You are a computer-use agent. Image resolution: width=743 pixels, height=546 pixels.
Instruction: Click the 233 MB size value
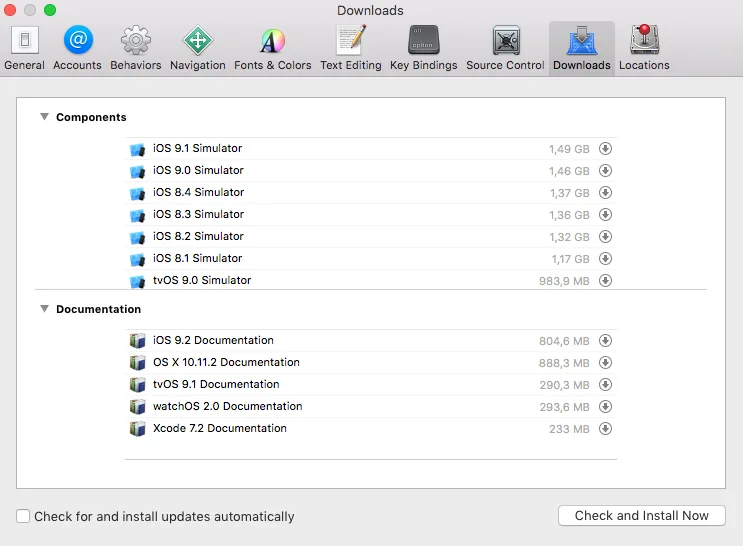569,429
